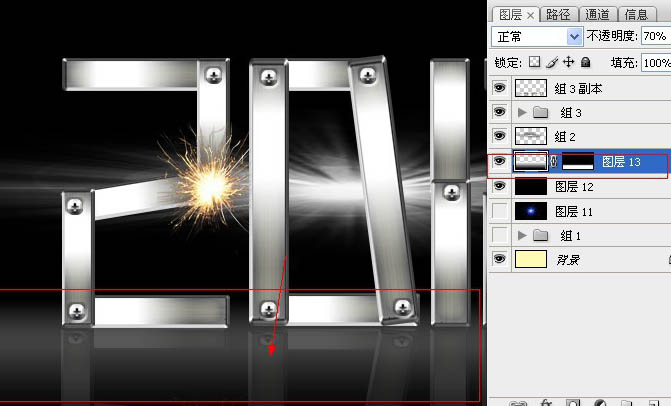Screen dimensions: 671x406
Task: Open the 正常 blend mode dropdown
Action: point(539,36)
